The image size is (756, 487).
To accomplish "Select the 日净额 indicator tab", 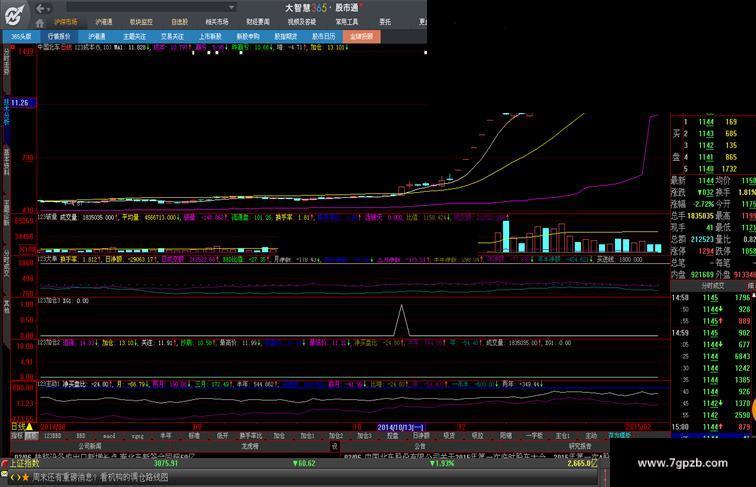I will click(x=421, y=435).
